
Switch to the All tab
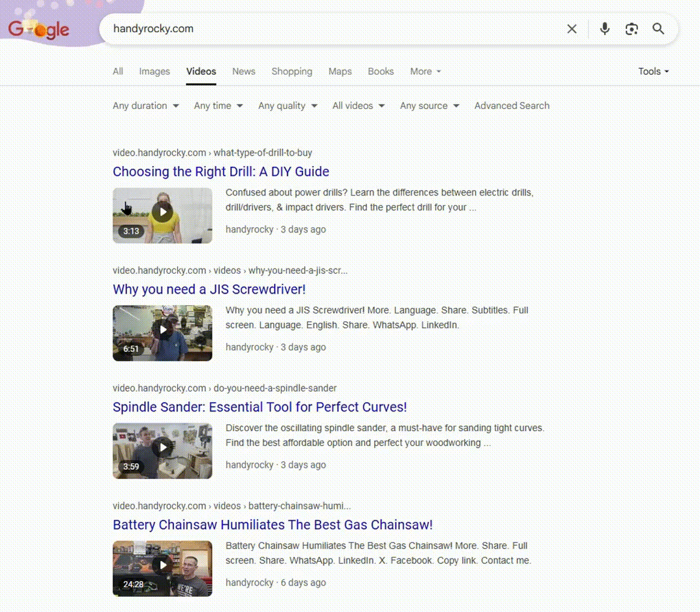[118, 72]
